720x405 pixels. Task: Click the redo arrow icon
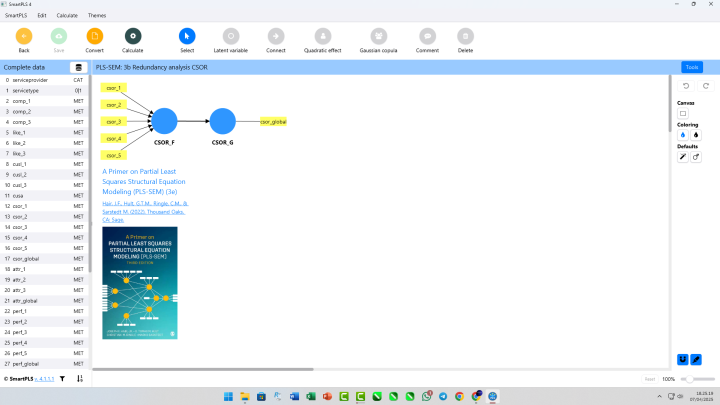706,86
